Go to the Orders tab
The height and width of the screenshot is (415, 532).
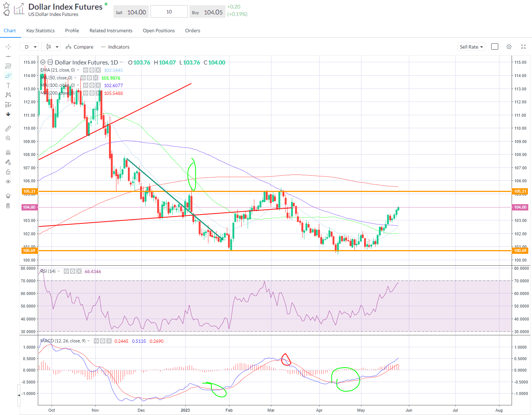[192, 31]
